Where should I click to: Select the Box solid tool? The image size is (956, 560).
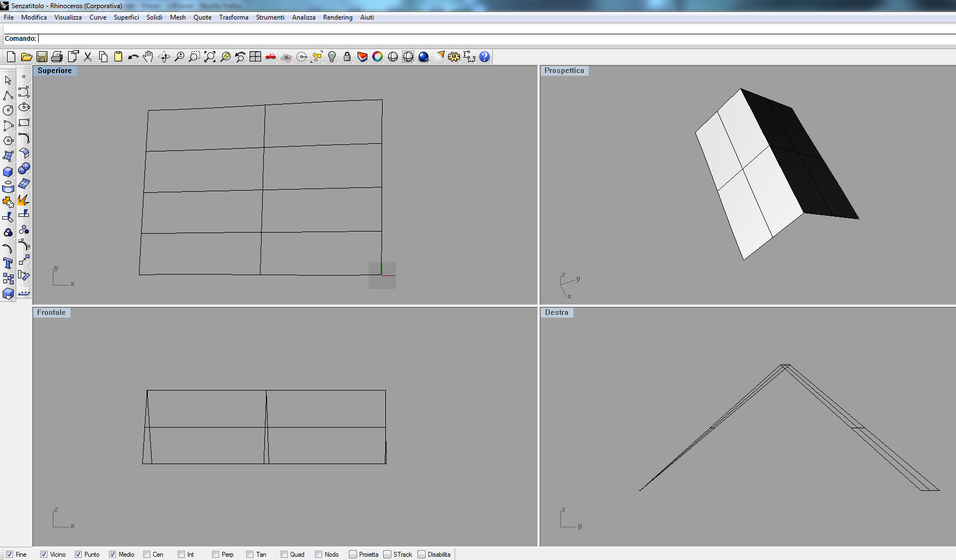[x=8, y=172]
